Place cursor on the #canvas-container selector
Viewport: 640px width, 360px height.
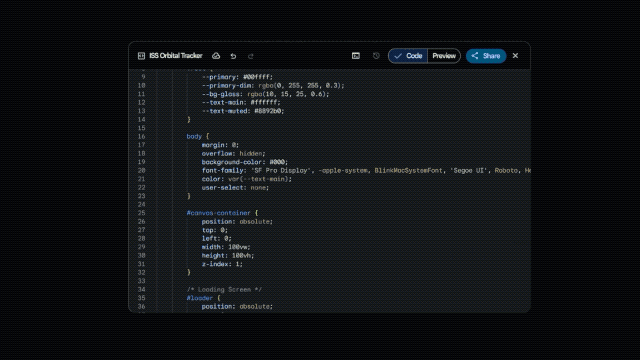218,213
